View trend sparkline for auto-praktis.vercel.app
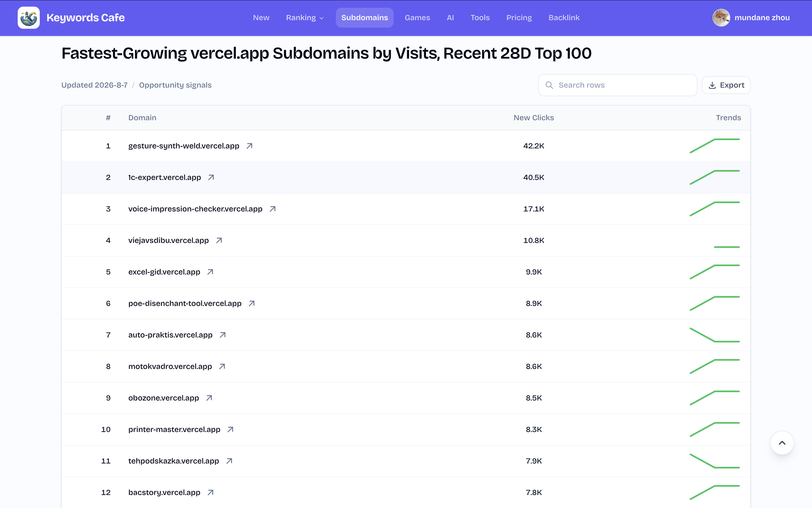Viewport: 812px width, 508px height. 715,335
